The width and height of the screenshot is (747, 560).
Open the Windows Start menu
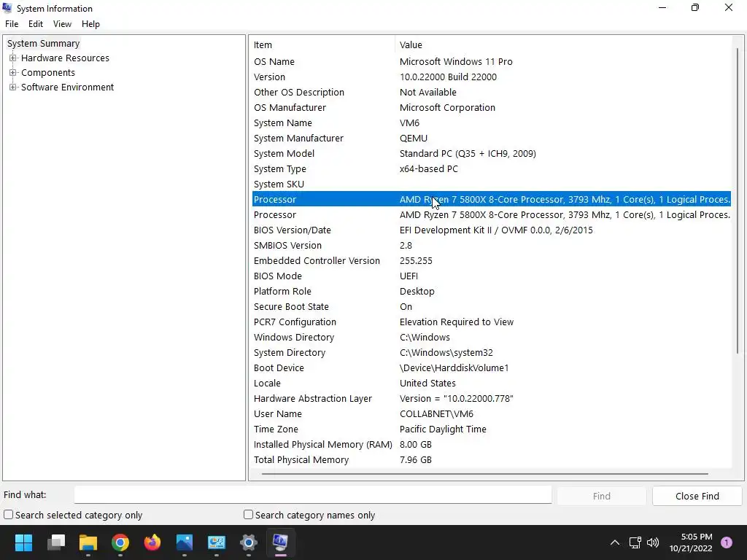pyautogui.click(x=23, y=542)
